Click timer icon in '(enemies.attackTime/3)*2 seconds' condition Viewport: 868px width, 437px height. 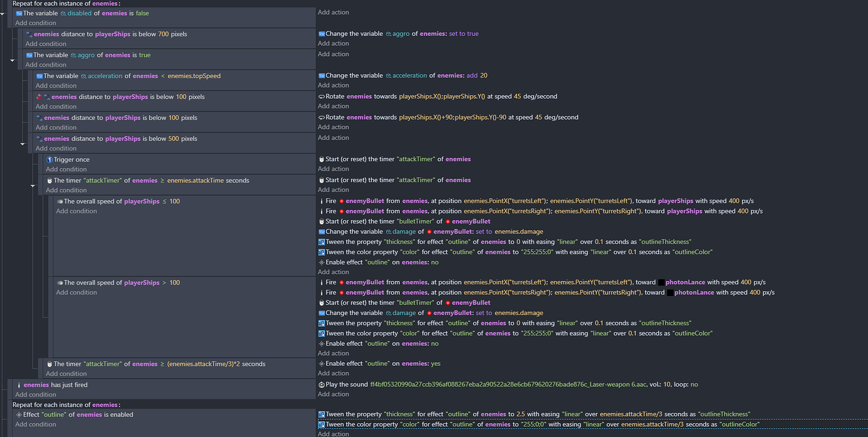pos(49,364)
